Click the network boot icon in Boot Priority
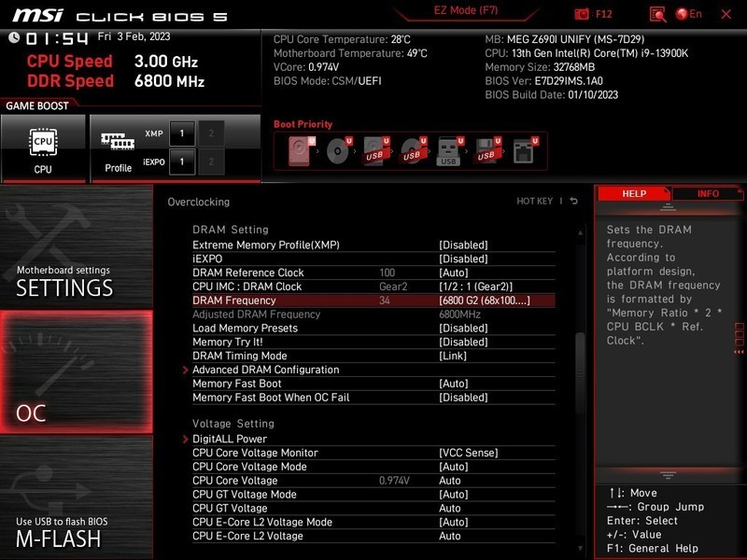Screen dimensions: 747x560 (x=524, y=150)
